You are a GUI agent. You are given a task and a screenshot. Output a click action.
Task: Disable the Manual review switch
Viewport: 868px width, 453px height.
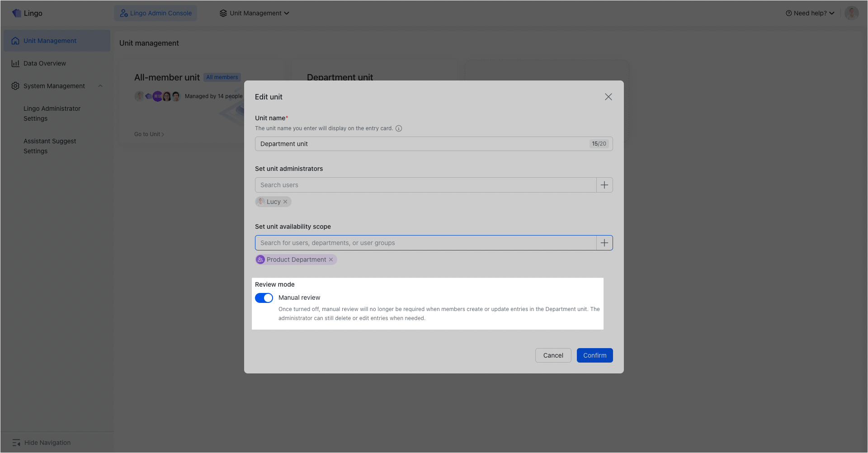click(x=264, y=298)
